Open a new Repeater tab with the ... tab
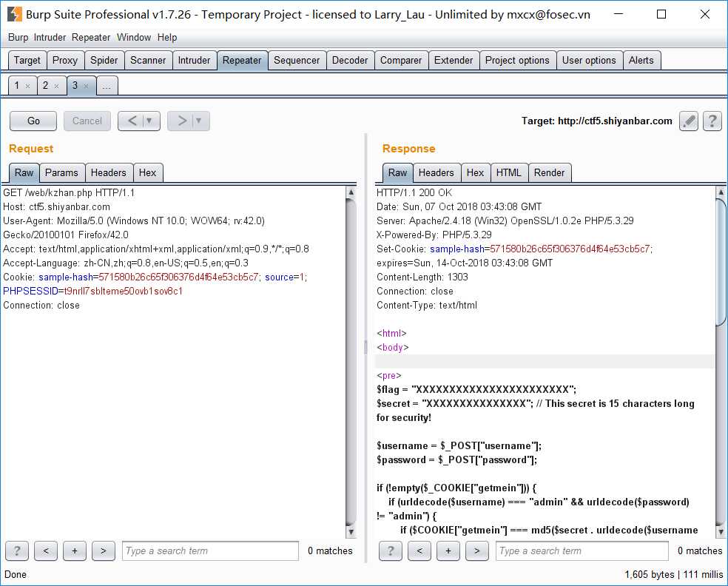The width and height of the screenshot is (728, 586). click(107, 86)
